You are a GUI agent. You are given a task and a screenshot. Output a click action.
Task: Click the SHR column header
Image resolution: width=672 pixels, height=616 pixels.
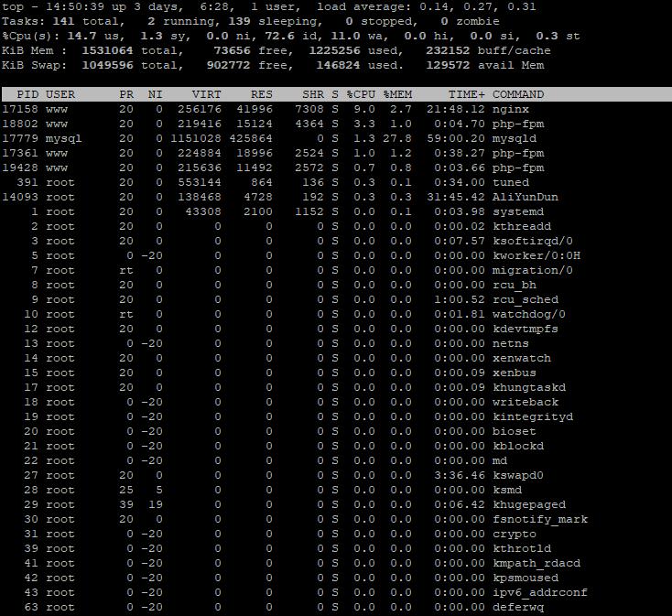(313, 94)
